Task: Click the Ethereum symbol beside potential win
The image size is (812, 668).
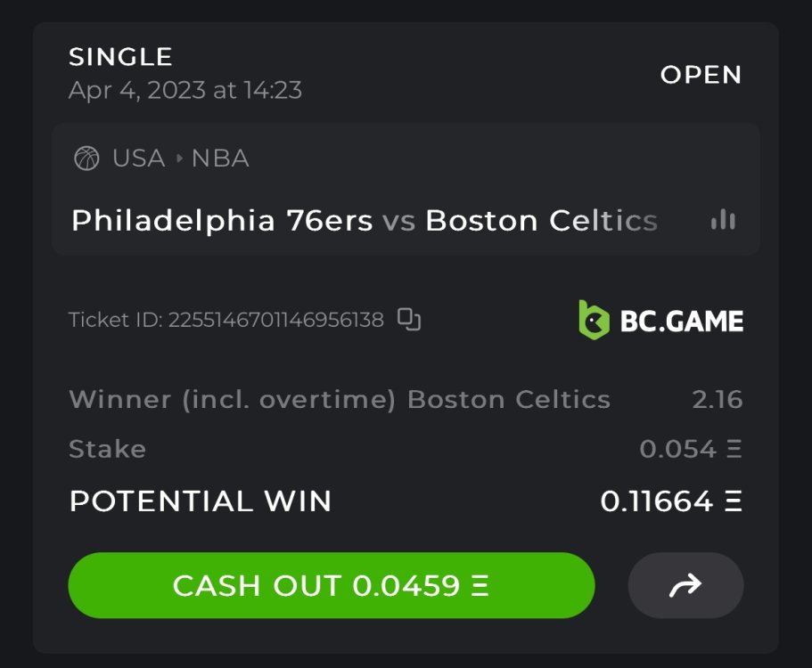Action: [734, 501]
